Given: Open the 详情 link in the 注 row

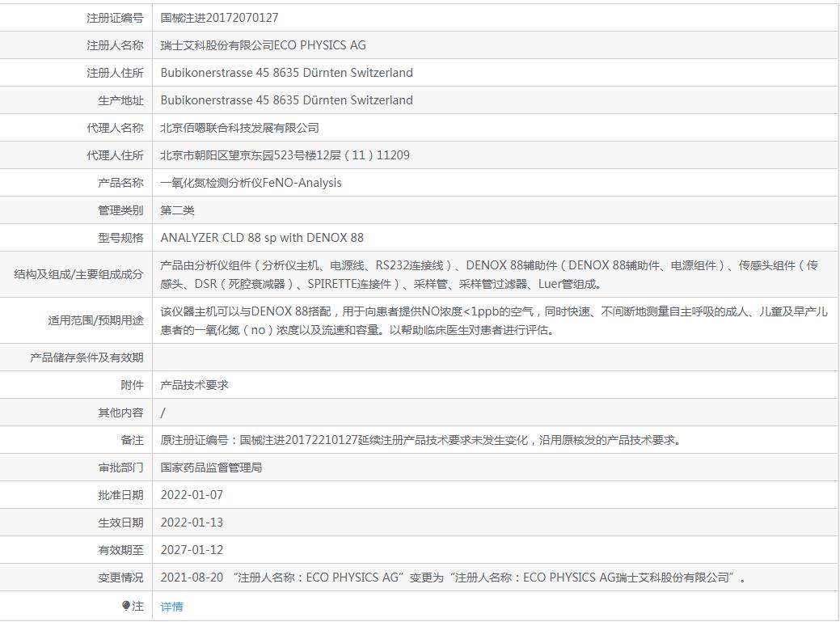Looking at the screenshot, I should coord(171,606).
